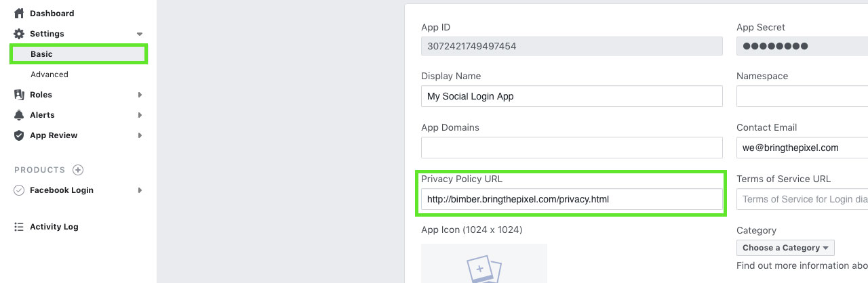The image size is (868, 283).
Task: Click the Settings gear icon
Action: point(19,34)
